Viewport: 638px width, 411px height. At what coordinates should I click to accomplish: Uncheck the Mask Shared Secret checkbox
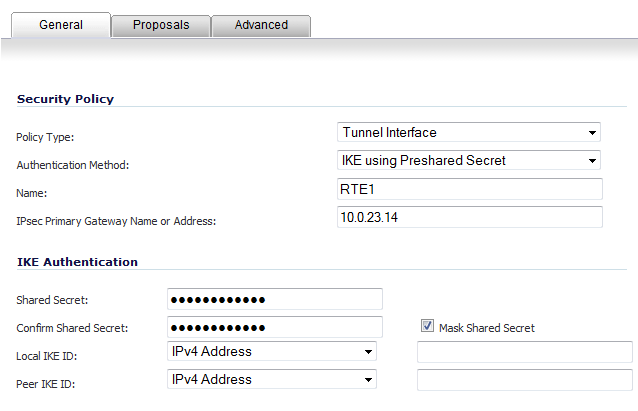click(427, 326)
